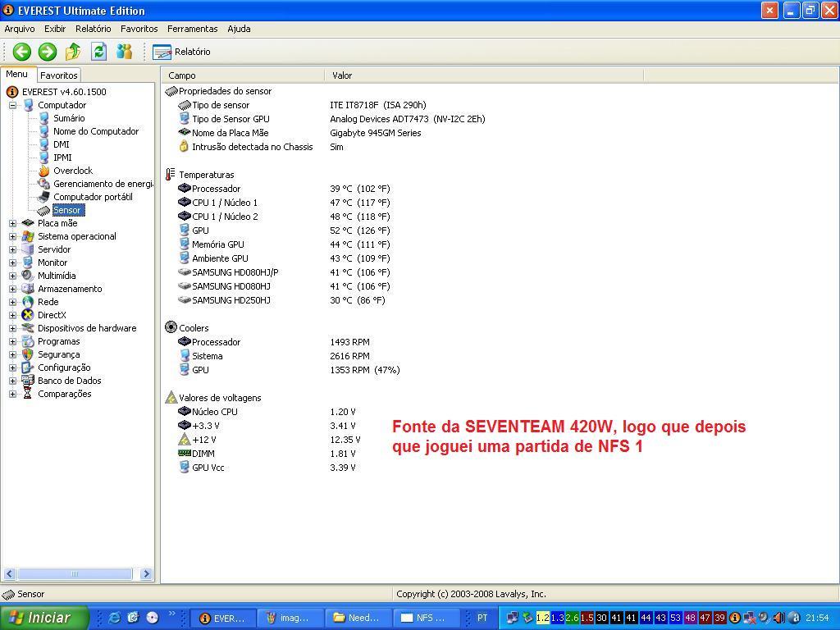
Task: Open the Relatório report button
Action: [181, 52]
